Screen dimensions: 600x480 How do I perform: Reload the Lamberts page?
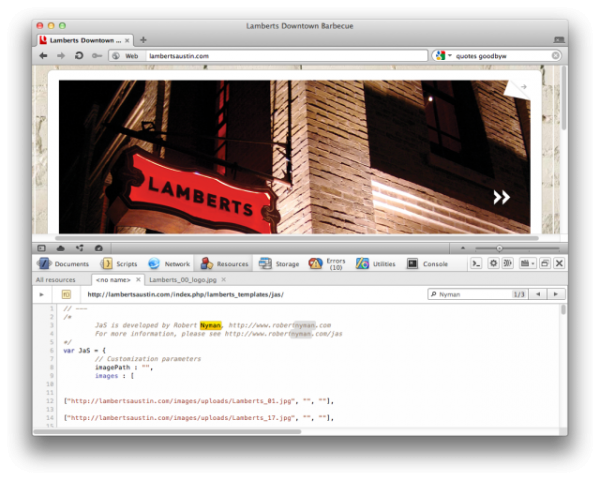(79, 56)
